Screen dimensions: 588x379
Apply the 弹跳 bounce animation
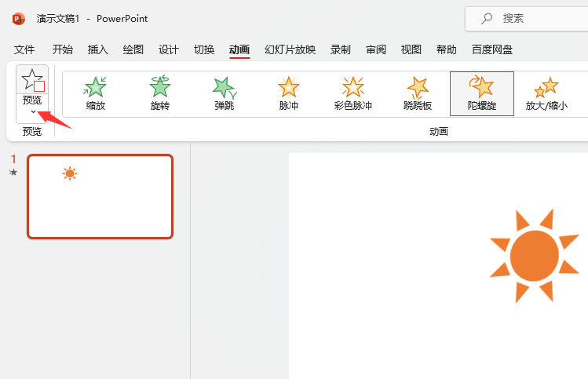(x=225, y=93)
